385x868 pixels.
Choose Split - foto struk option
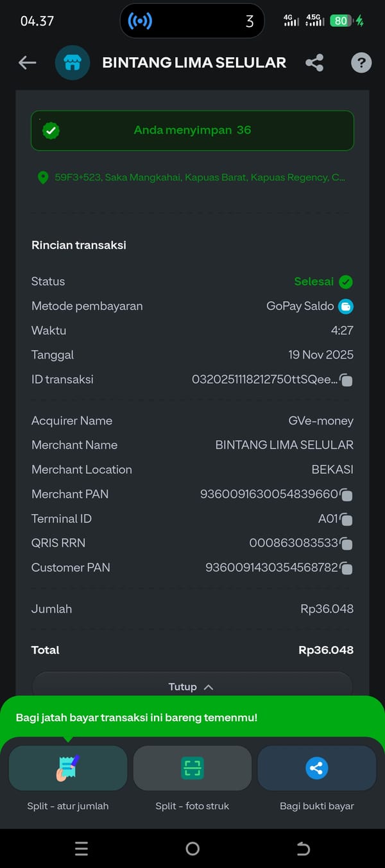[192, 768]
